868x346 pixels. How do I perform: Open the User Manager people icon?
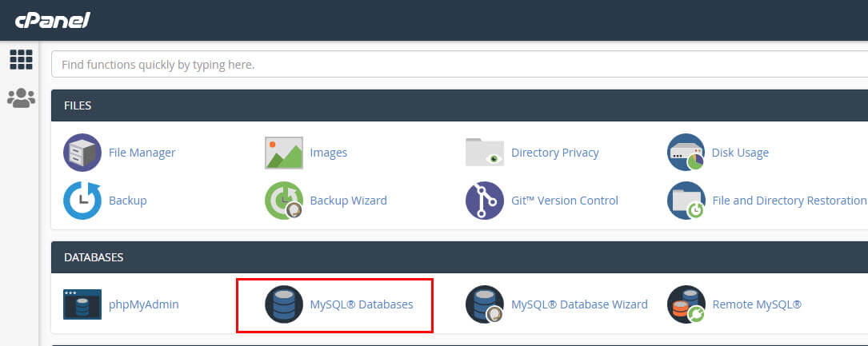tap(21, 97)
